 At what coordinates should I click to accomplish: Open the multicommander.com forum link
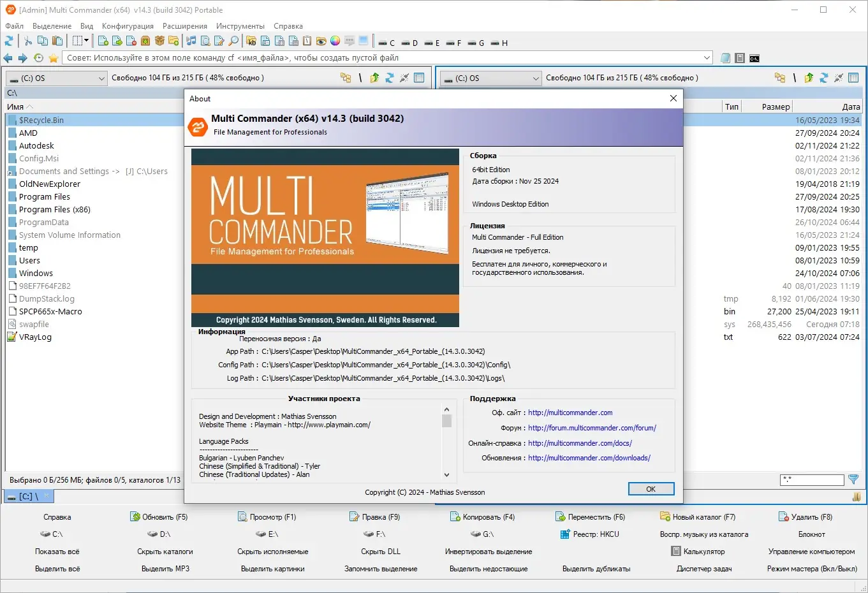pyautogui.click(x=591, y=428)
